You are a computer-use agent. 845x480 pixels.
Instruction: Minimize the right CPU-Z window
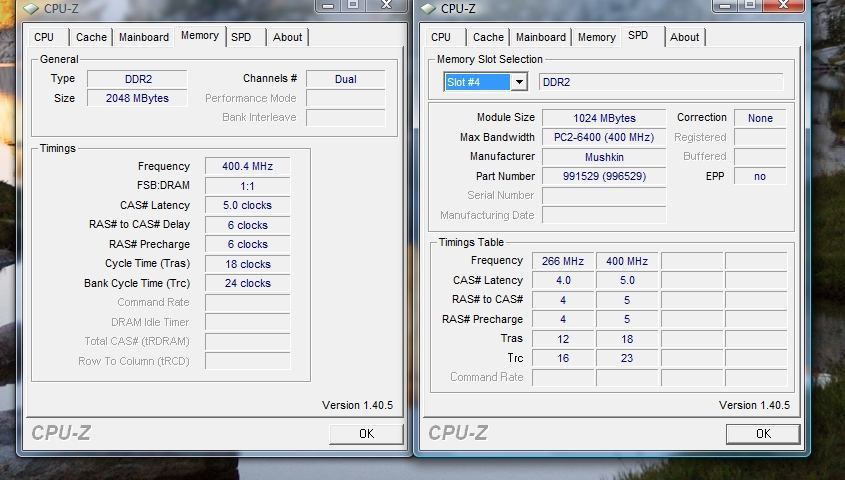[725, 5]
